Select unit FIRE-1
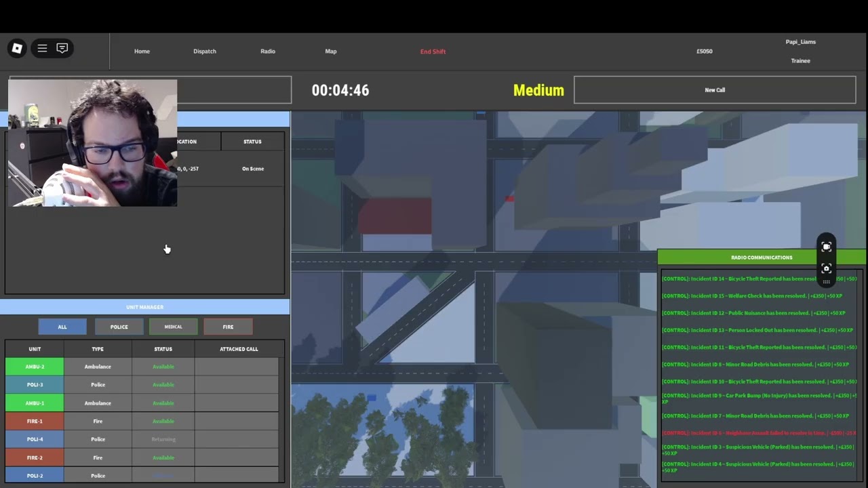Screen dimensions: 868x488 35,422
